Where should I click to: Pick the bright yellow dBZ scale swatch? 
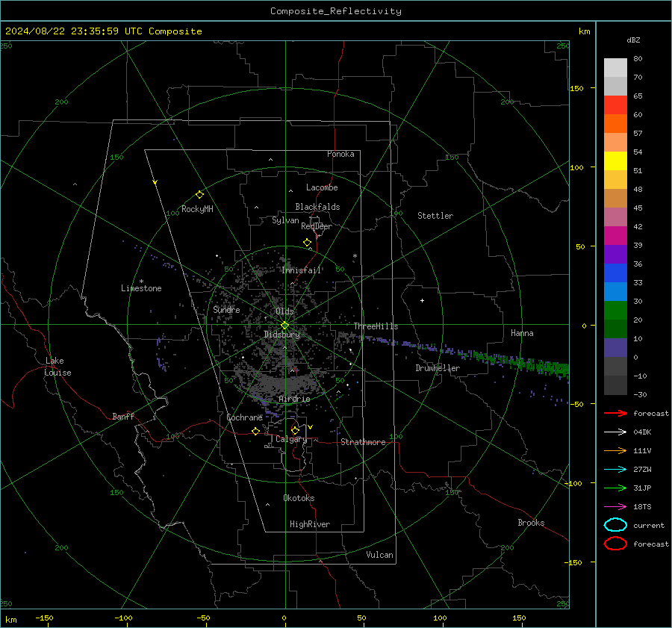pos(615,161)
